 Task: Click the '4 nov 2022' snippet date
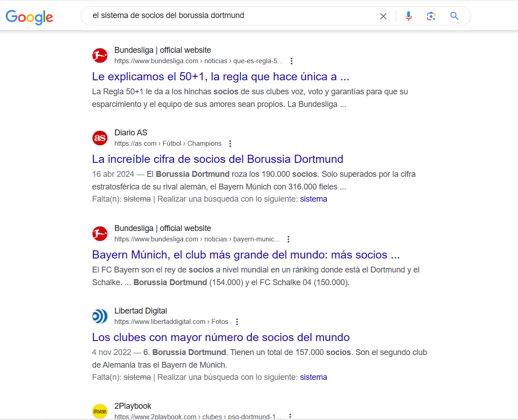111,352
